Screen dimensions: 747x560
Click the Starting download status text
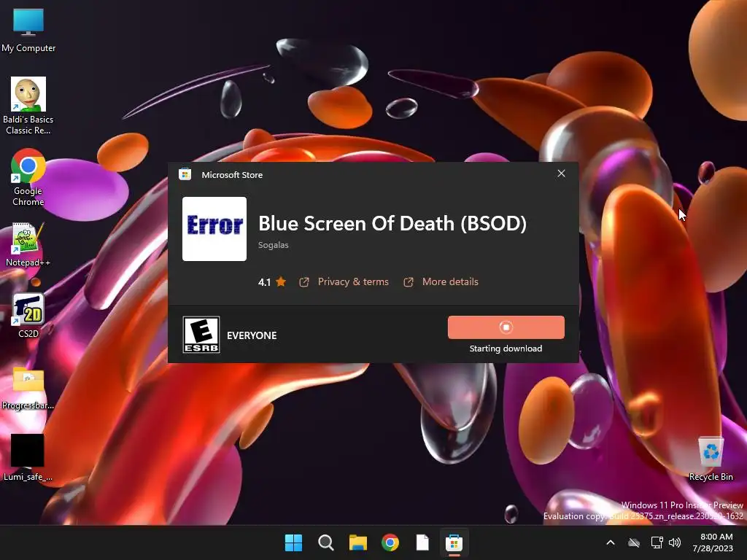click(x=506, y=349)
